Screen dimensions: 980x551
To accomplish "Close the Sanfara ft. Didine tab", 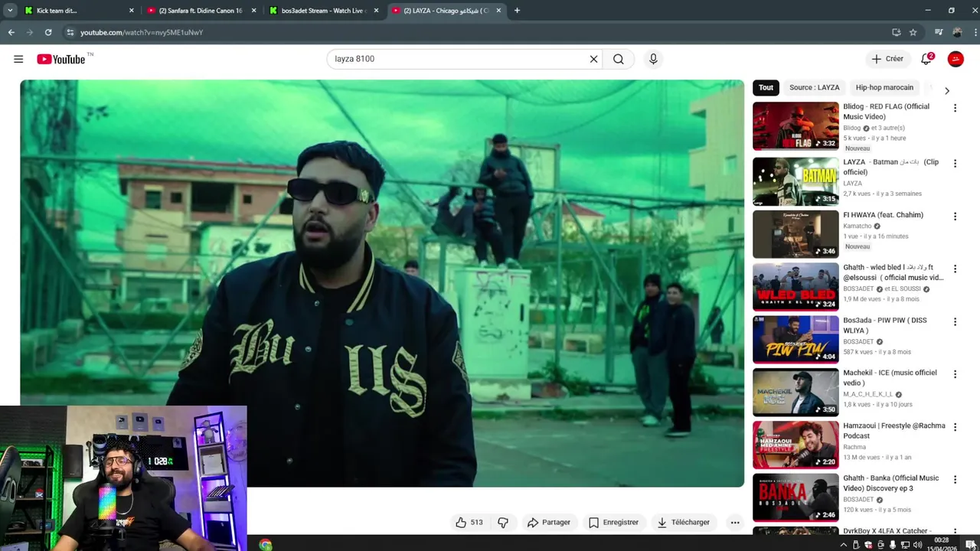I will click(254, 11).
